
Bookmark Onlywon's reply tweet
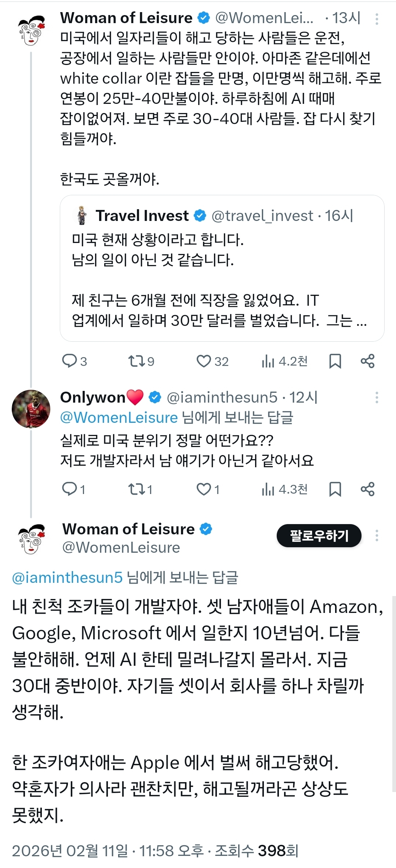click(x=335, y=489)
